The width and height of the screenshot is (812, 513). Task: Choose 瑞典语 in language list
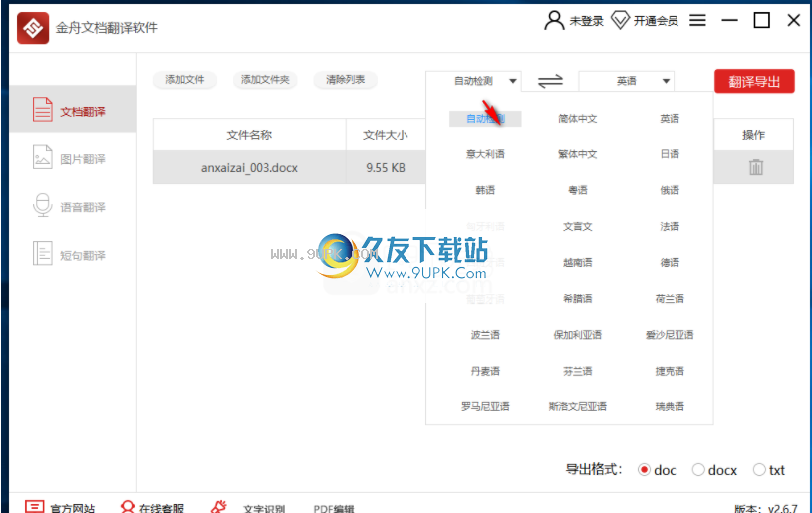(x=670, y=406)
